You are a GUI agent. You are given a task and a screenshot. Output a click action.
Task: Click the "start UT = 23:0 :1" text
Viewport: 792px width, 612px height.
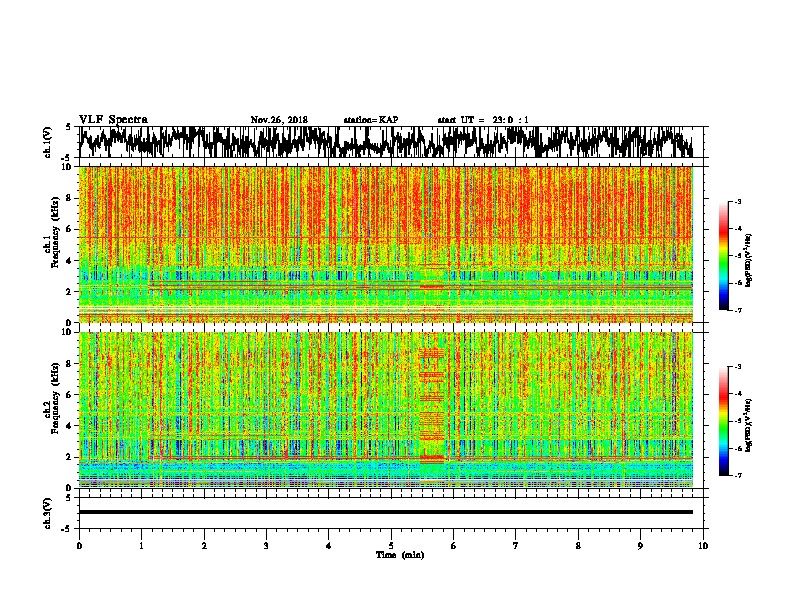pyautogui.click(x=483, y=120)
